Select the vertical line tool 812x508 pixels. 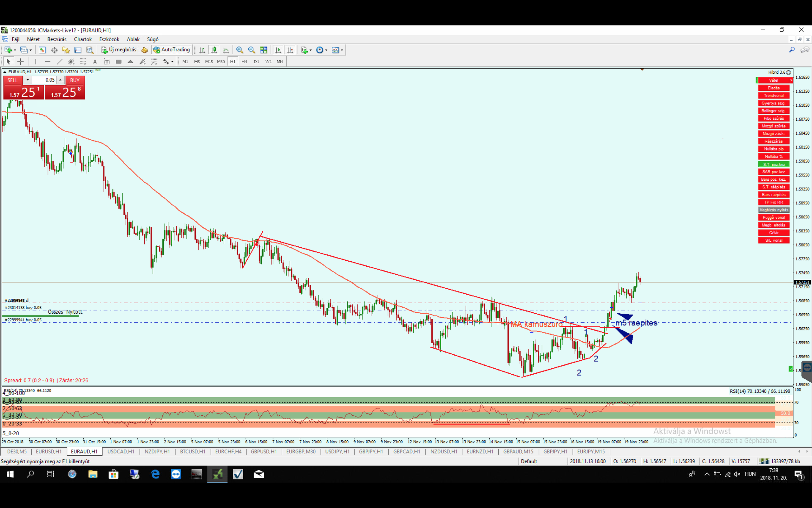click(36, 62)
